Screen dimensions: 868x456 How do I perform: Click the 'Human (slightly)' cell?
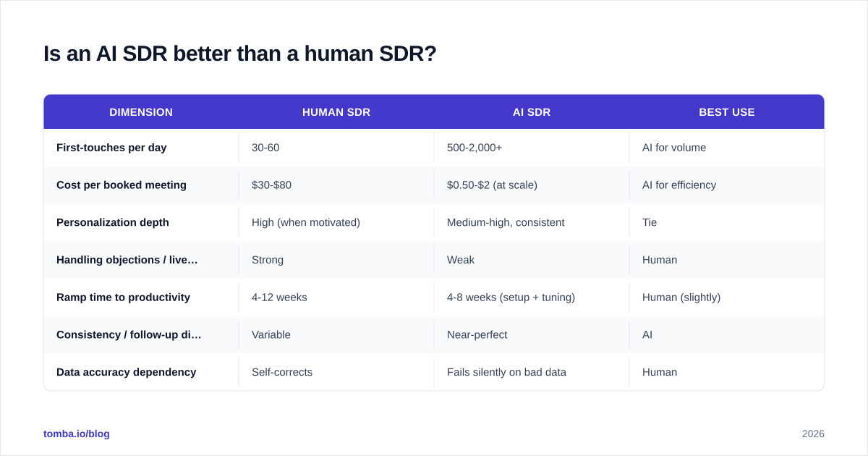[681, 297]
